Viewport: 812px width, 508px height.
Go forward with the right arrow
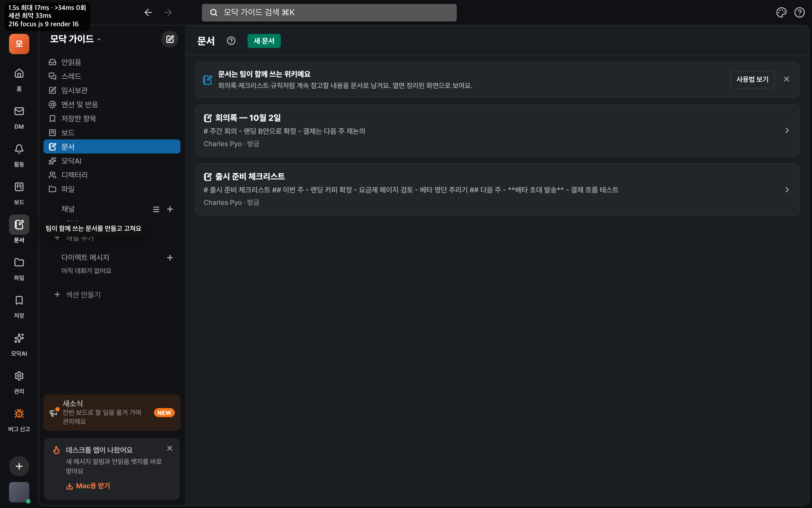click(168, 12)
